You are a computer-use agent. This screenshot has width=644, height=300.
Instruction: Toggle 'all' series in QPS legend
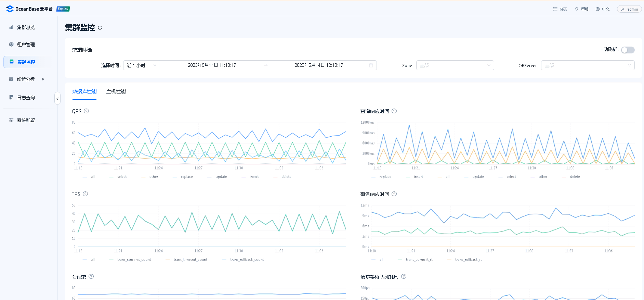point(89,177)
